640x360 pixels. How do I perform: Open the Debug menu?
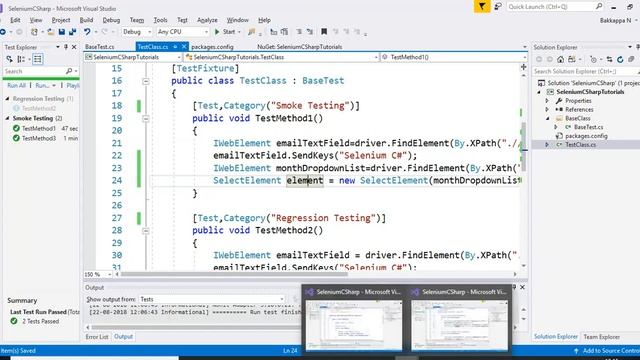[x=111, y=20]
